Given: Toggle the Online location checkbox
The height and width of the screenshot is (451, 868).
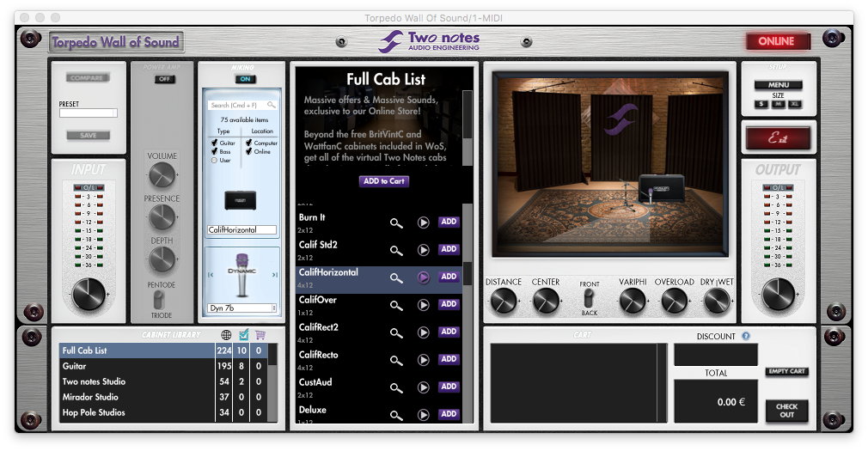Looking at the screenshot, I should pyautogui.click(x=248, y=152).
